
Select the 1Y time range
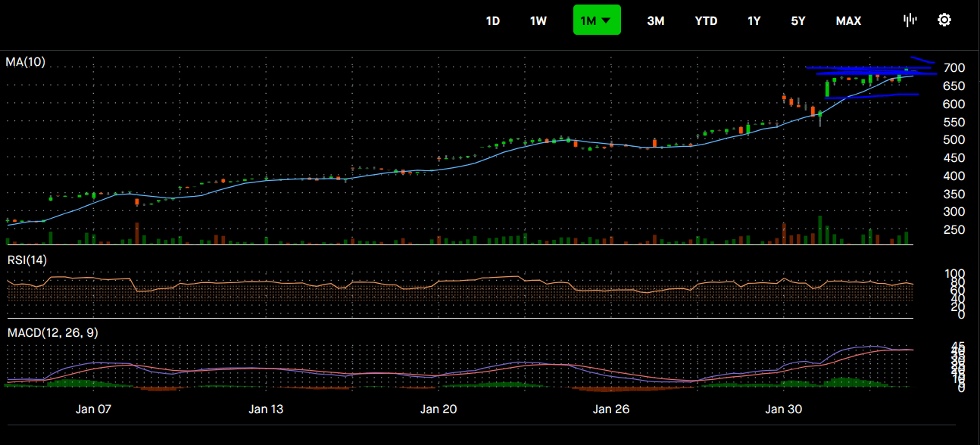click(754, 21)
